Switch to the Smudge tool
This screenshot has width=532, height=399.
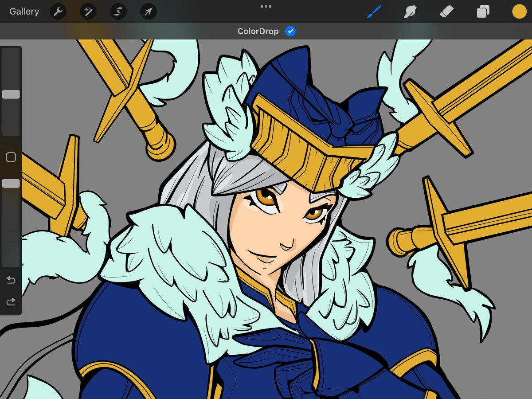pos(410,12)
